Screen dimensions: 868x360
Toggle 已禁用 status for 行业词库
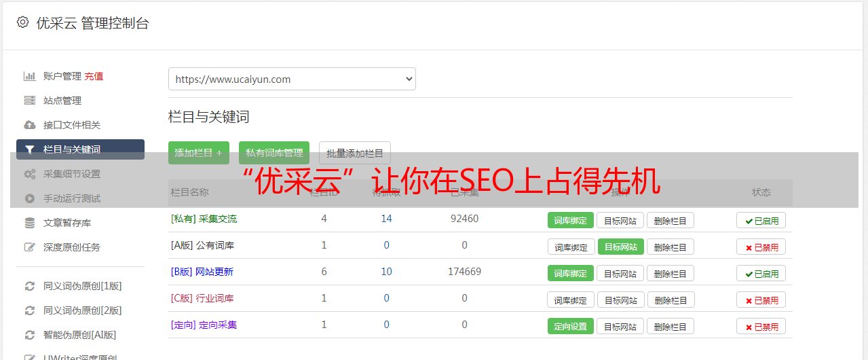pos(761,300)
